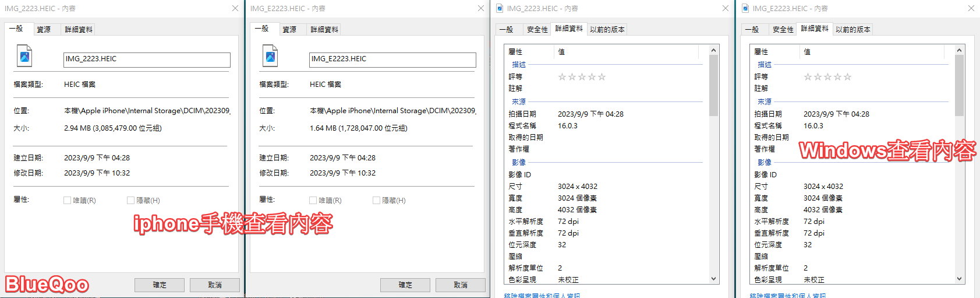Close the rightmost IMG_E2223.HEIC properties window
The width and height of the screenshot is (980, 298).
click(x=971, y=8)
